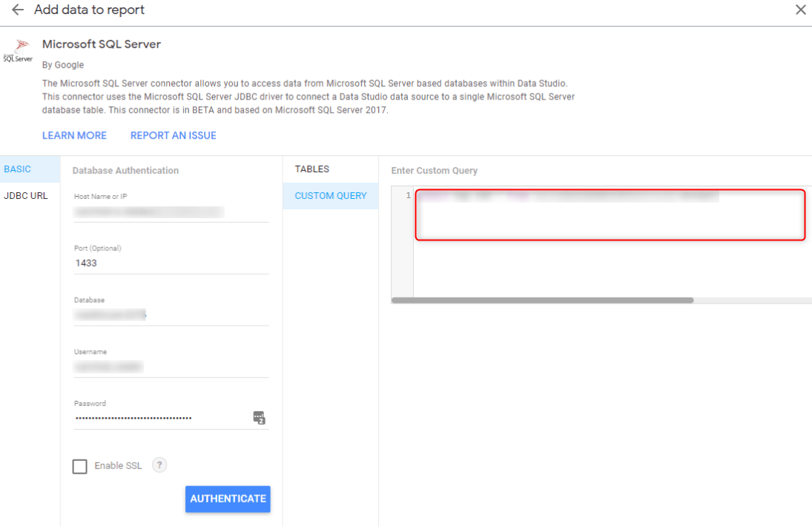Viewport: 812px width, 527px height.
Task: Close the Add data to report dialog
Action: pos(799,10)
